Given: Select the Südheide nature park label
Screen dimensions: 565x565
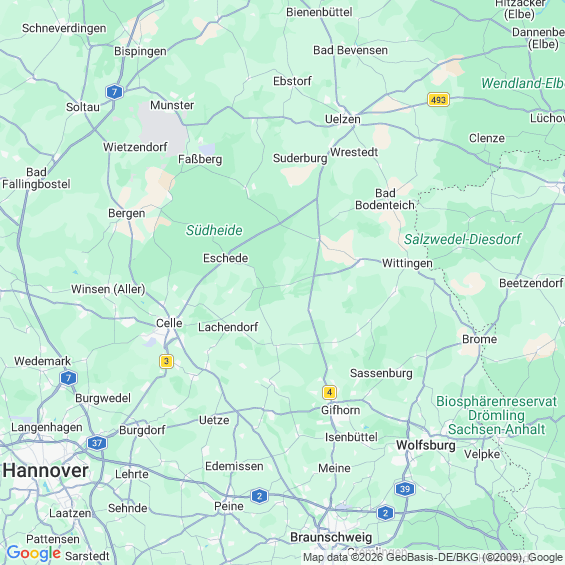Looking at the screenshot, I should click(x=214, y=230).
